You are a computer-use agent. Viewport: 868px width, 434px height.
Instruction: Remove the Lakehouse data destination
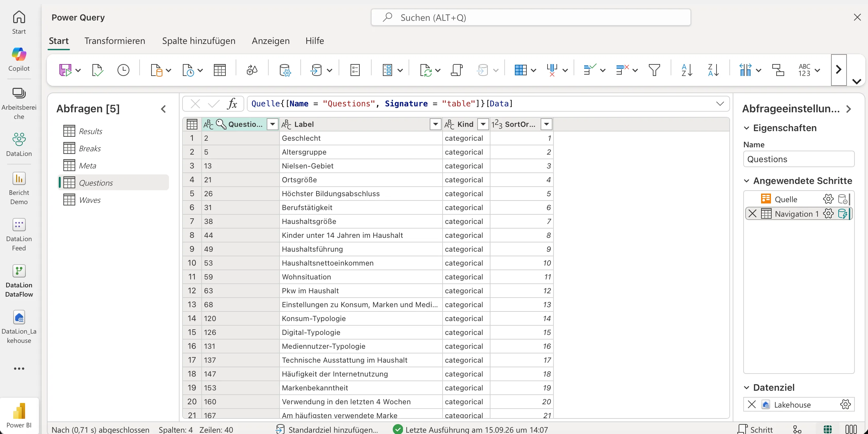(751, 404)
